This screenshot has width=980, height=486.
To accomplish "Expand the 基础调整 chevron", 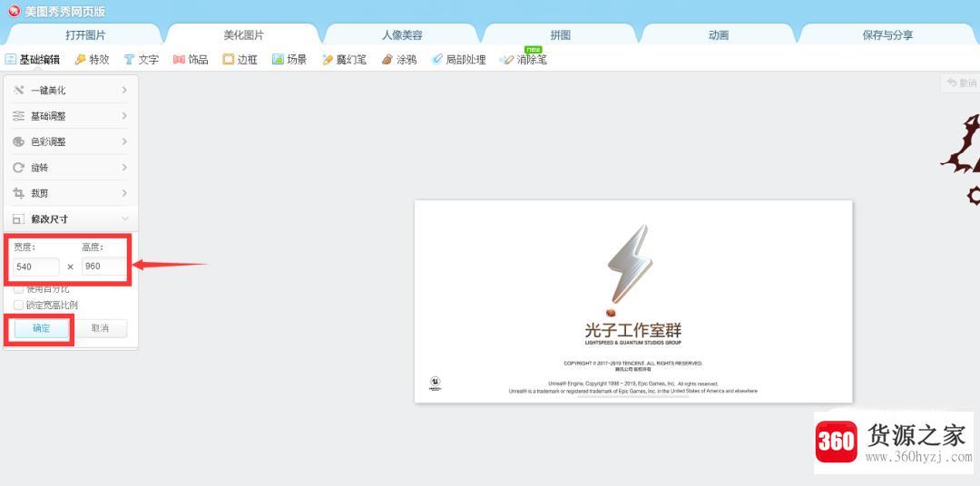I will 124,116.
